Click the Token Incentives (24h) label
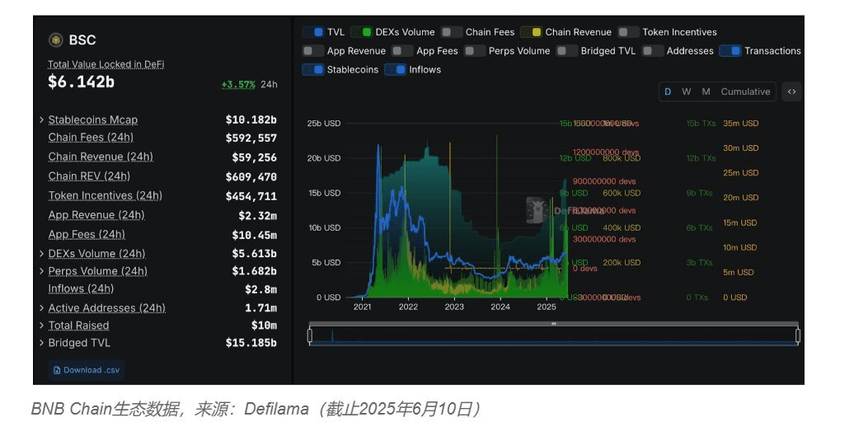 tap(106, 195)
